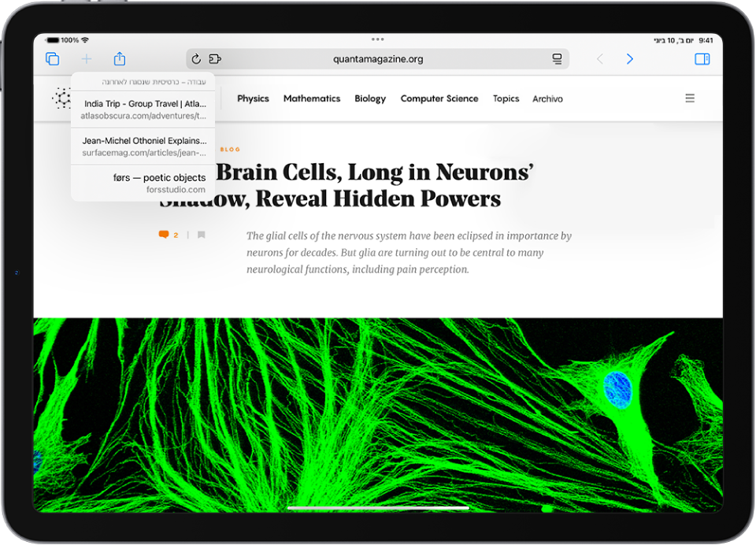
Task: Open the extensions puzzle icon
Action: (214, 59)
